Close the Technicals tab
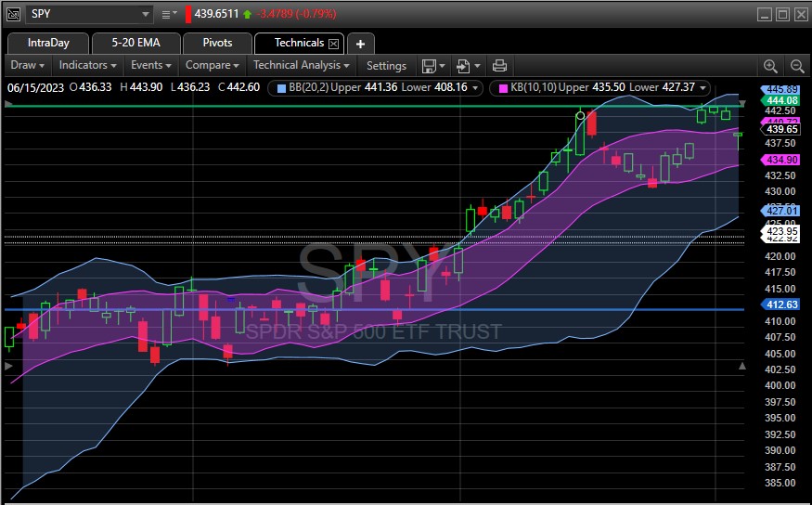Viewport: 812px width, 505px height. click(335, 44)
